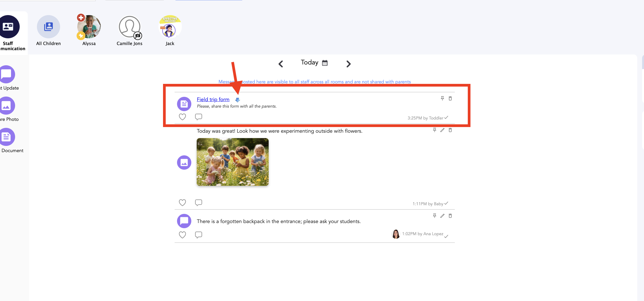
Task: Open comments on Field trip form
Action: pyautogui.click(x=198, y=117)
